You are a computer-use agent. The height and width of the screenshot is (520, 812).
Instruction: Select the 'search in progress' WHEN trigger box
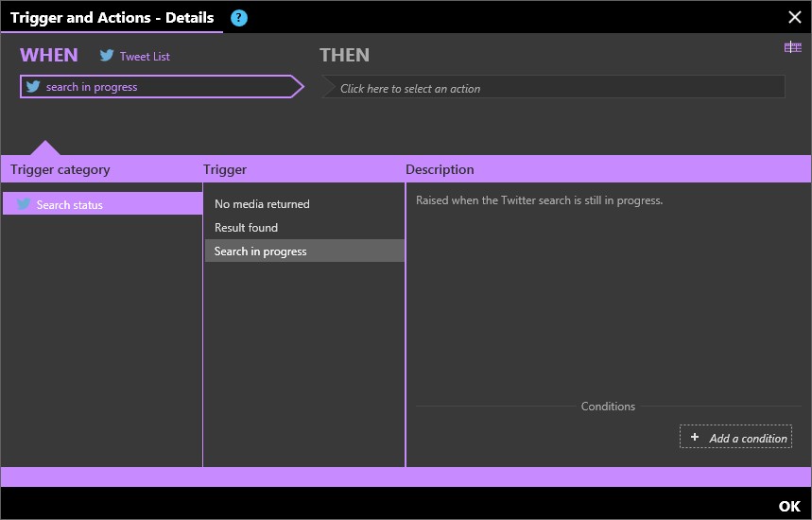tap(162, 86)
